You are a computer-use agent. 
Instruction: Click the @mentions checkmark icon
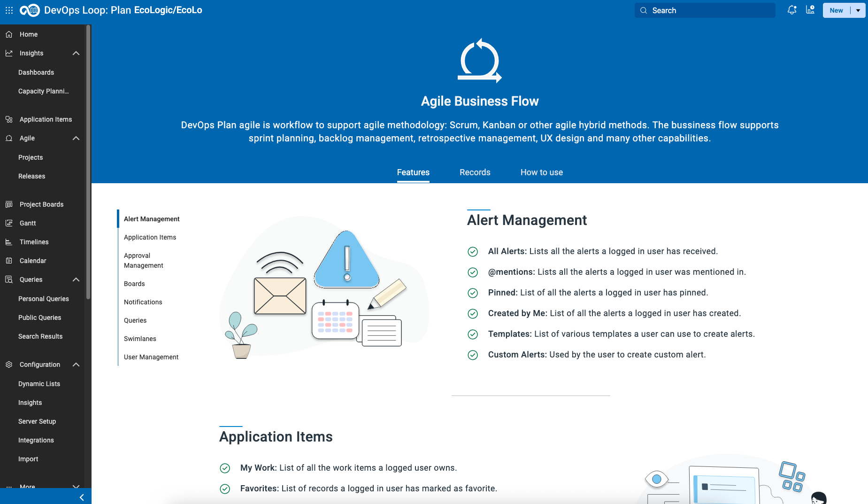473,272
